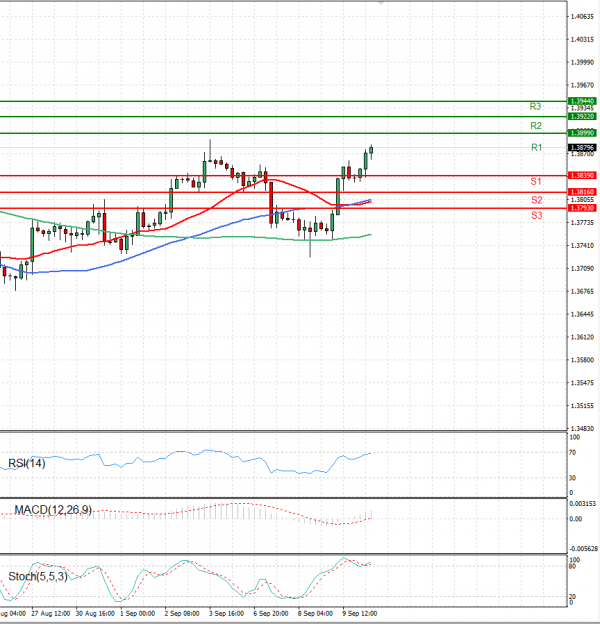Click the Stochastic 80 level label
Image resolution: width=600 pixels, height=624 pixels.
[x=573, y=566]
